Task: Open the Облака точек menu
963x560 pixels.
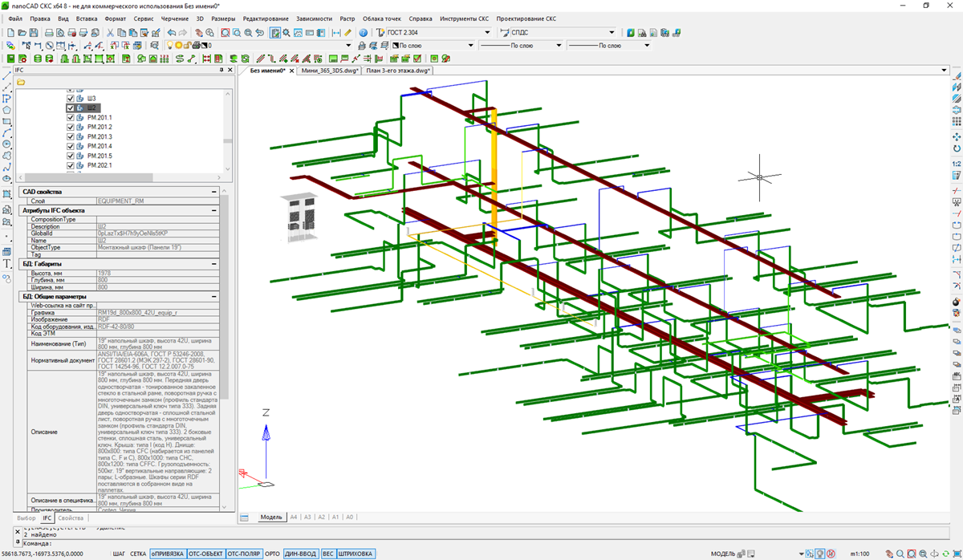Action: click(x=382, y=18)
